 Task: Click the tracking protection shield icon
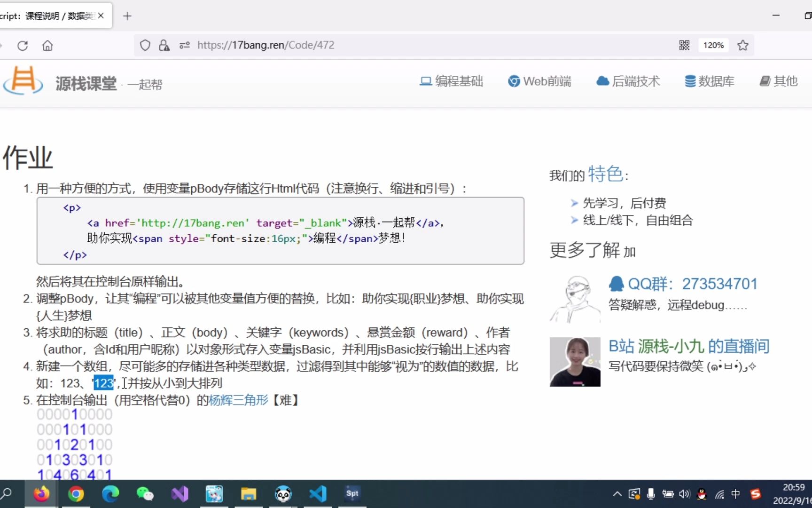(145, 45)
